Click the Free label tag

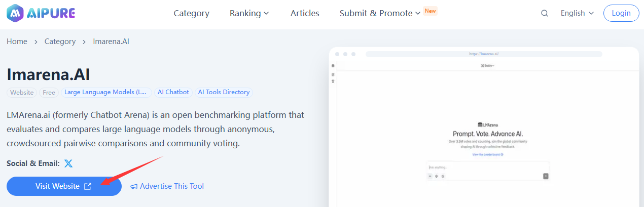point(49,93)
